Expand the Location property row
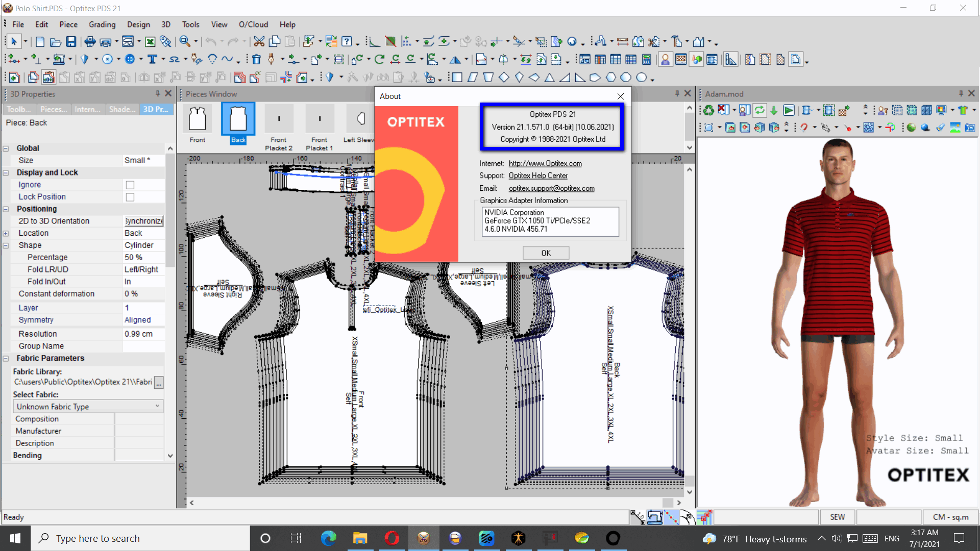Screen dimensions: 980x551 point(6,233)
